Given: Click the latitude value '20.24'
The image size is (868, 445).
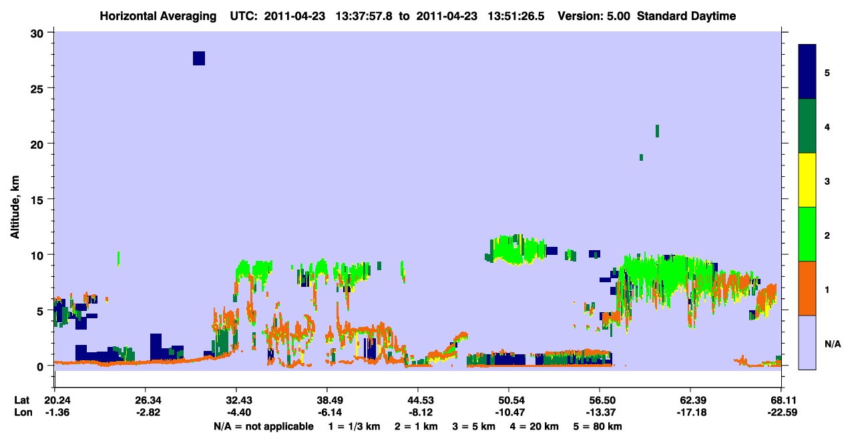Looking at the screenshot, I should click(56, 400).
